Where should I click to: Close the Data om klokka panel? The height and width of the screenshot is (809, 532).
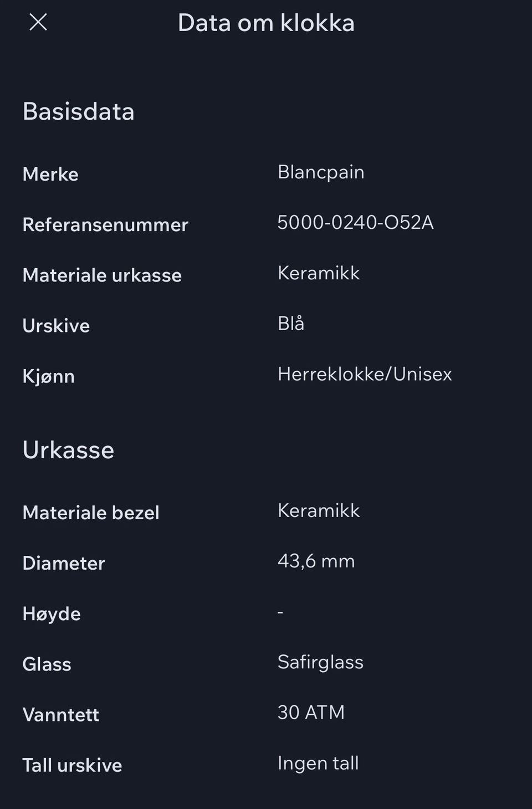(x=38, y=22)
